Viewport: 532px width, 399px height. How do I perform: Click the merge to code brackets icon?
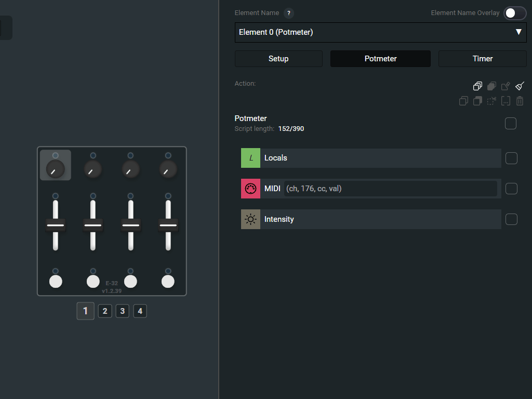coord(506,101)
